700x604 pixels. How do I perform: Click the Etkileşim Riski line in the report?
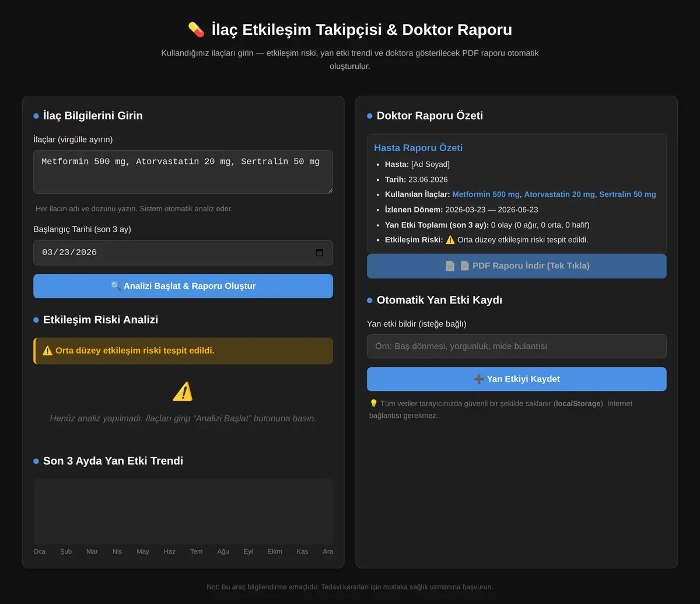click(x=487, y=240)
